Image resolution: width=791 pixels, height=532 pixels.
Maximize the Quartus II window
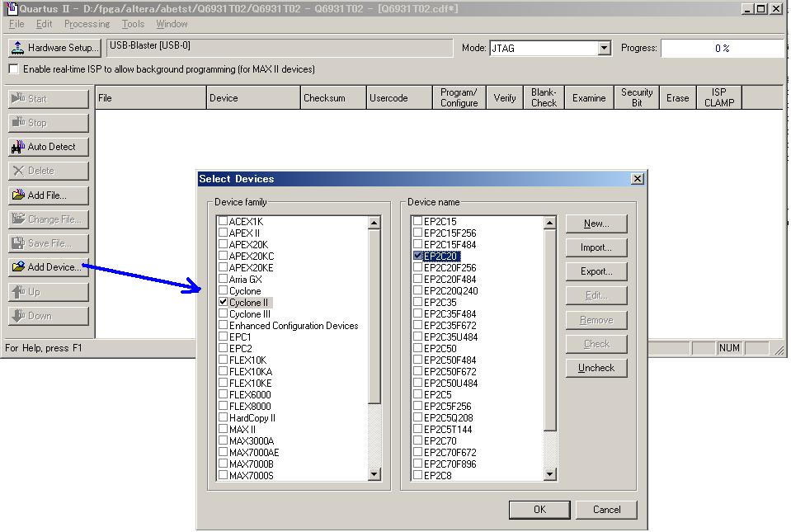pos(761,8)
